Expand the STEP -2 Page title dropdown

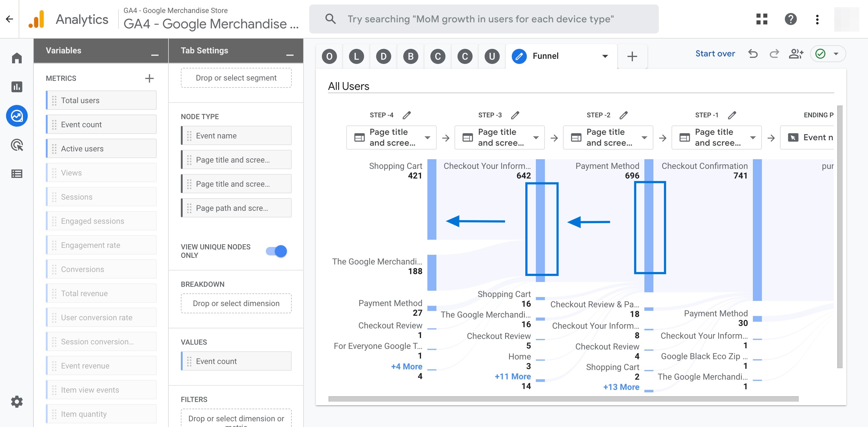[x=644, y=138]
